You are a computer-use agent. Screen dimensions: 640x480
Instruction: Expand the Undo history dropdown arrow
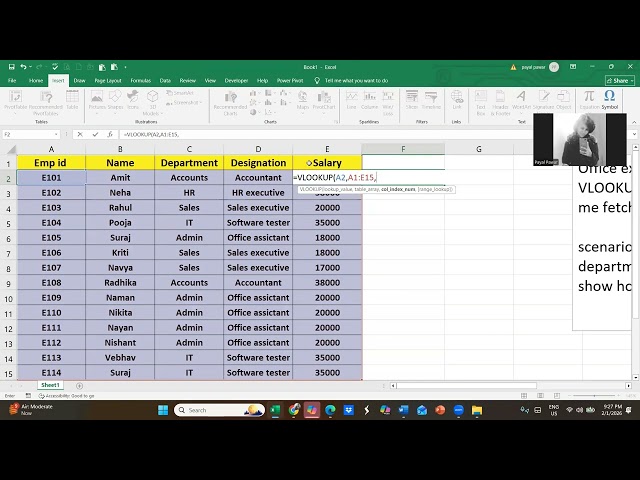click(31, 67)
